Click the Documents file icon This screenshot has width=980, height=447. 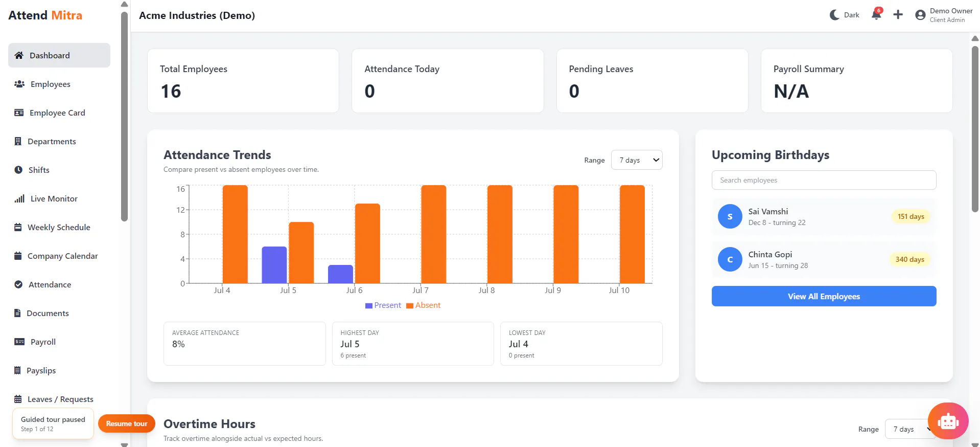click(17, 313)
